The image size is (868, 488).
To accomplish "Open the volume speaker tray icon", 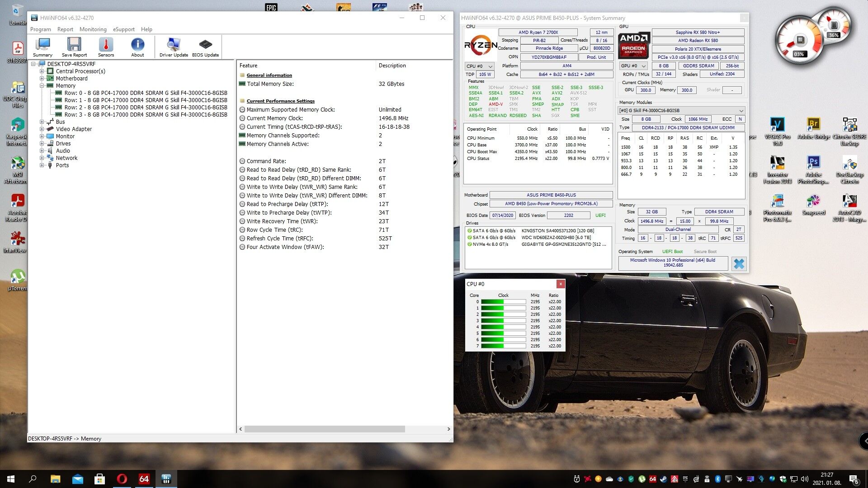I will coord(804,479).
